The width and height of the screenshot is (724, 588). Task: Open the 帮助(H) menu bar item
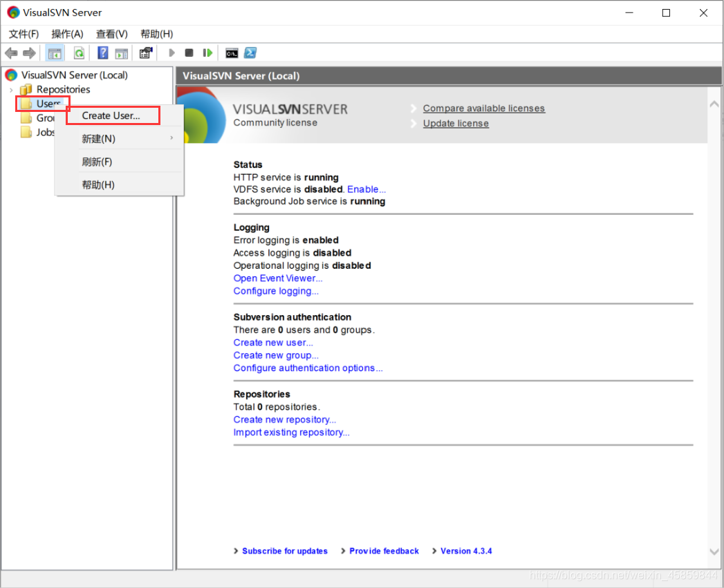tap(156, 34)
